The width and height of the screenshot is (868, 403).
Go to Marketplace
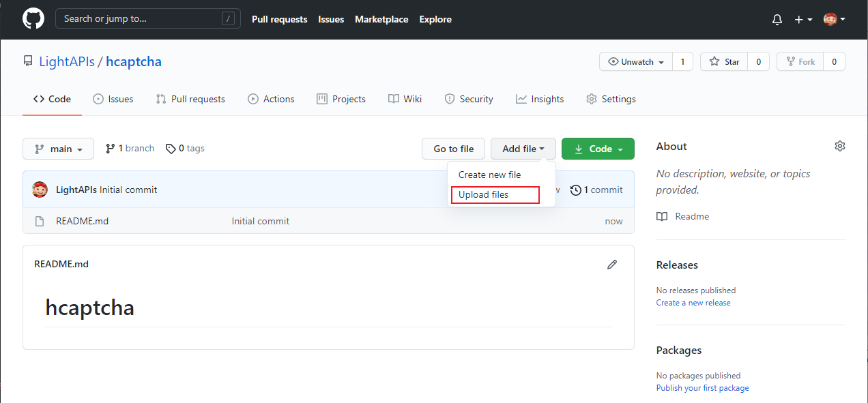point(381,20)
